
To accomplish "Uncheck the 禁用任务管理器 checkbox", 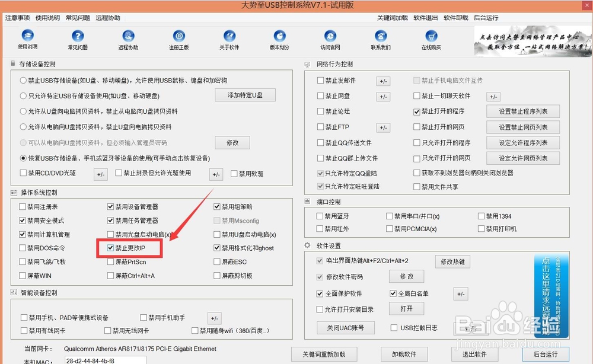I will pyautogui.click(x=110, y=221).
